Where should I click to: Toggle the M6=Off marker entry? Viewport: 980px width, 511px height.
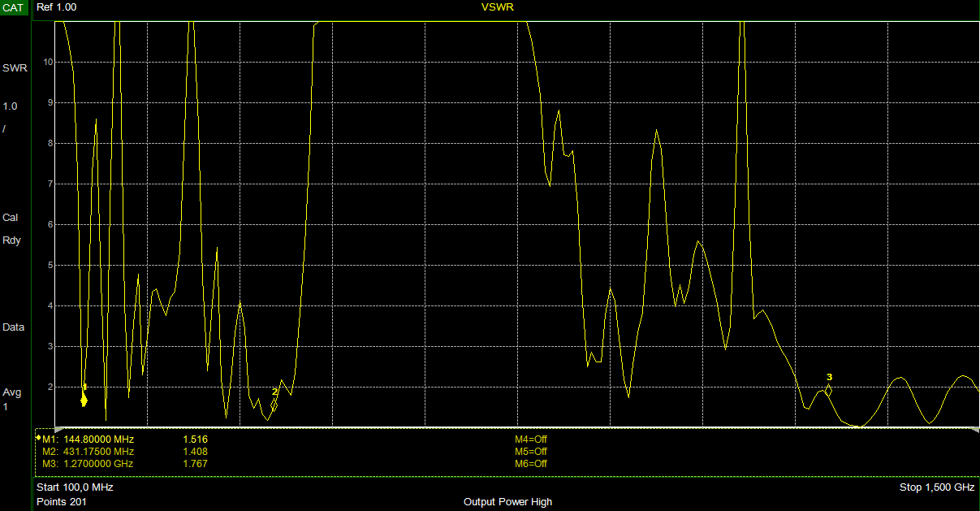click(x=531, y=464)
